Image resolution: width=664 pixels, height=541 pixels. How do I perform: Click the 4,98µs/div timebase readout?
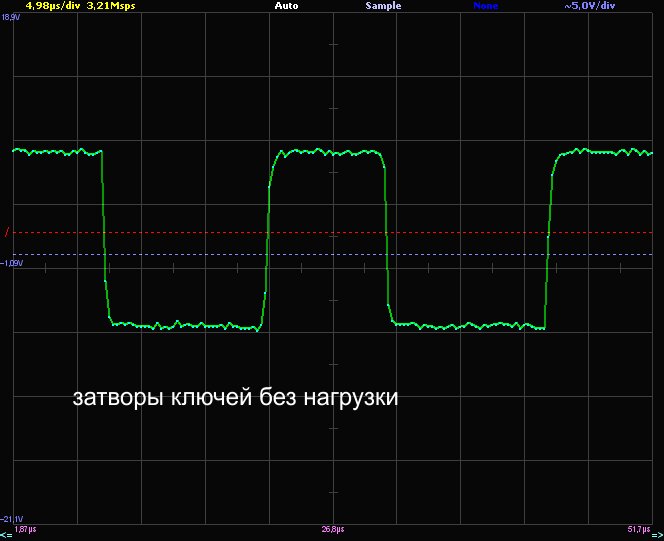pos(53,6)
